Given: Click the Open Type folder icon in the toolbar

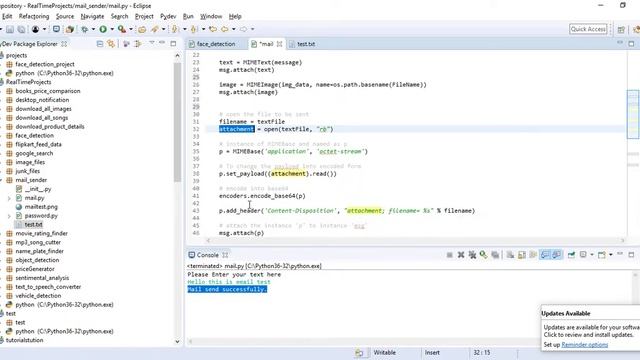Looking at the screenshot, I should tap(142, 29).
